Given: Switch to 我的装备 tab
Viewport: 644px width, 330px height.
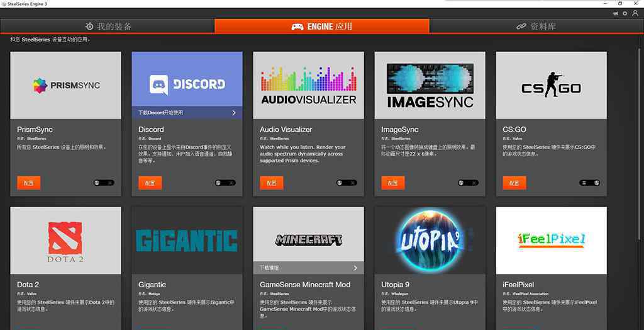Looking at the screenshot, I should (108, 26).
